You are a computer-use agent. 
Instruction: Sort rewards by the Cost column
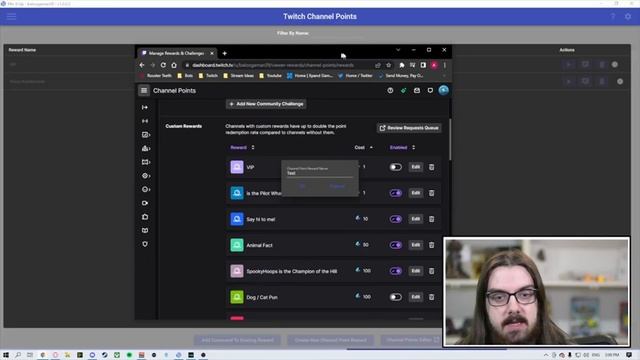tap(363, 147)
